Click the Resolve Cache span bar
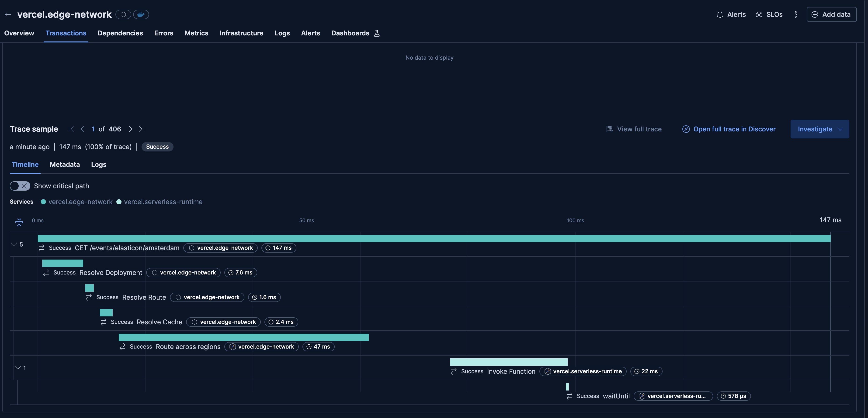The image size is (868, 418). [x=106, y=313]
